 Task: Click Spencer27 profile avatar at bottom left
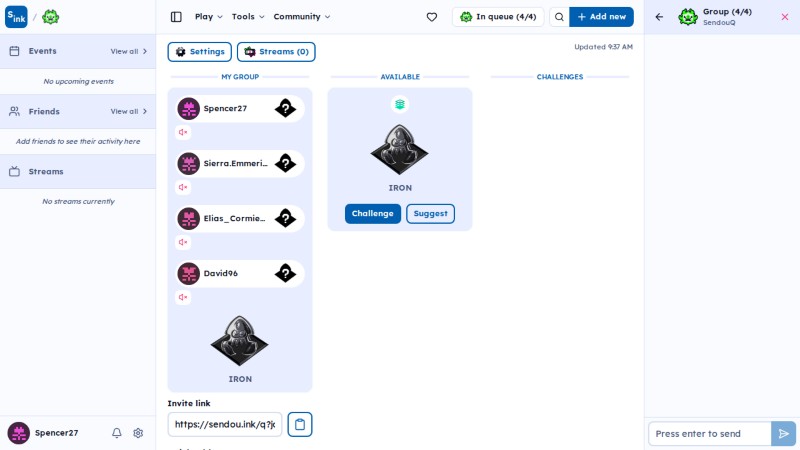pyautogui.click(x=18, y=433)
